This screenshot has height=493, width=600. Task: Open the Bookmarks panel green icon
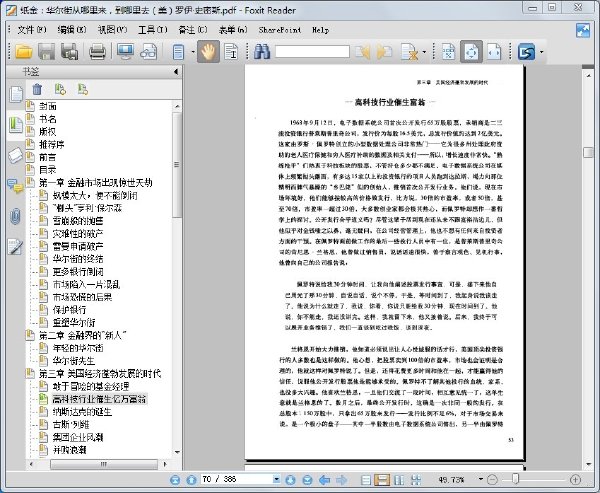16,125
